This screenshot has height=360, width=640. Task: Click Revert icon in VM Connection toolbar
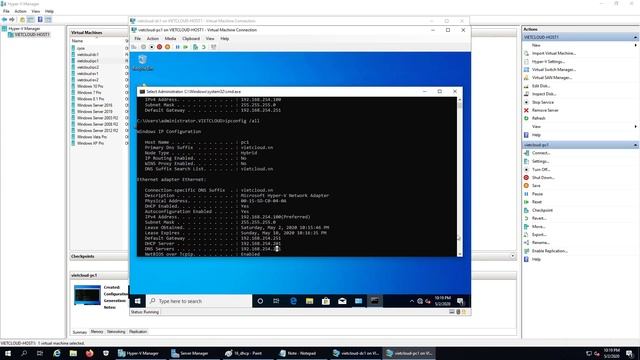pos(203,47)
